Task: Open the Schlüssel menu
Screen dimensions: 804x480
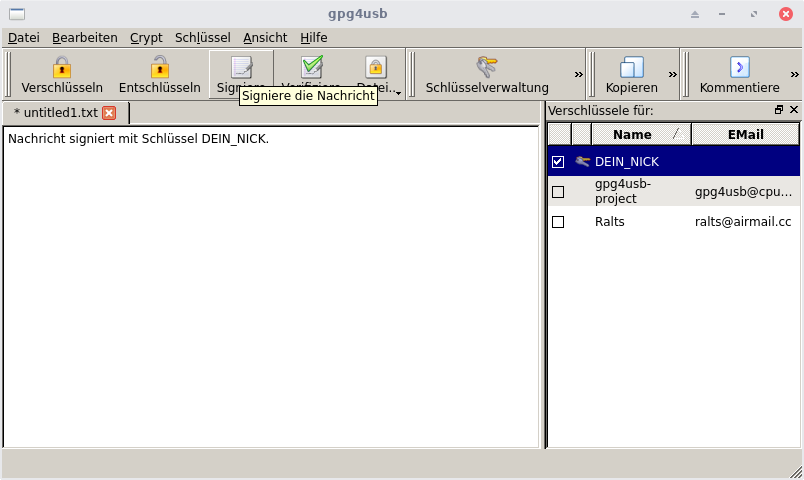Action: (x=203, y=38)
